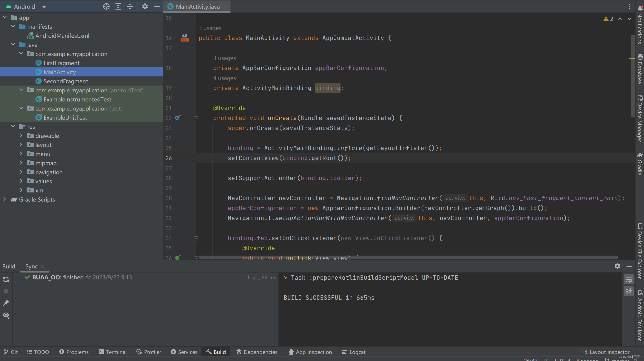Open the Gradle tool window
Image resolution: width=644 pixels, height=361 pixels.
pyautogui.click(x=640, y=164)
